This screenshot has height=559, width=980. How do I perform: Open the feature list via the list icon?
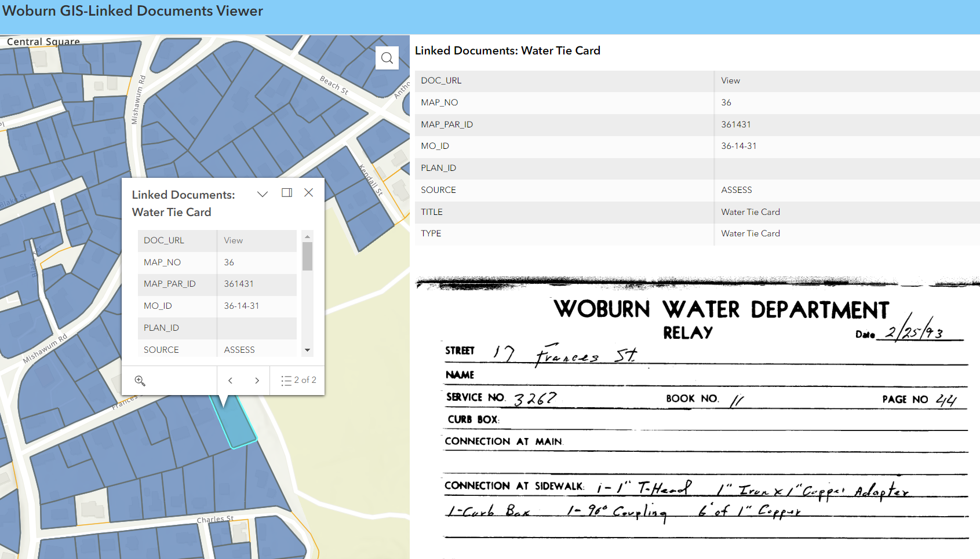coord(286,381)
